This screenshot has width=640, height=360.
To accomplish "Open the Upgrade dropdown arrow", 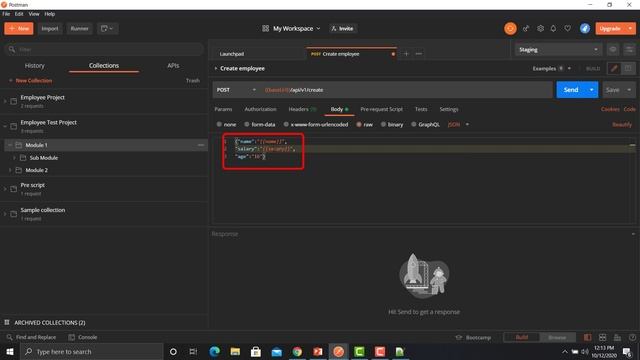I will coord(631,29).
